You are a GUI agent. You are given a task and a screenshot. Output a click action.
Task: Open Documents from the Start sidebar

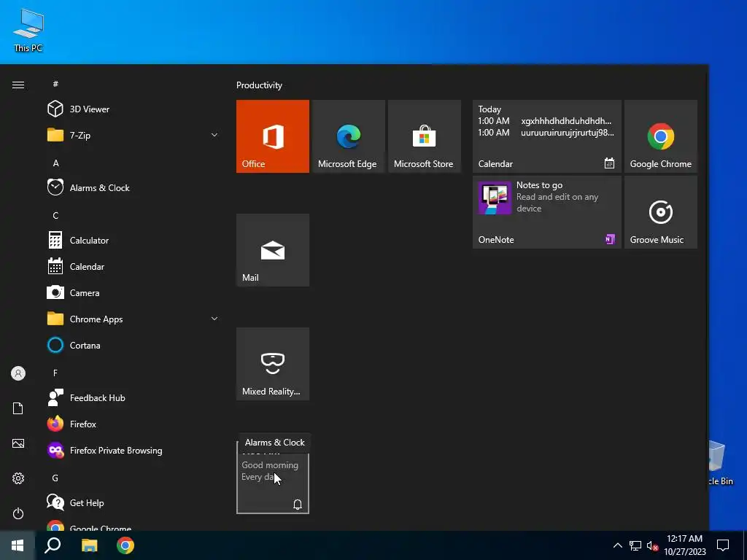[18, 408]
